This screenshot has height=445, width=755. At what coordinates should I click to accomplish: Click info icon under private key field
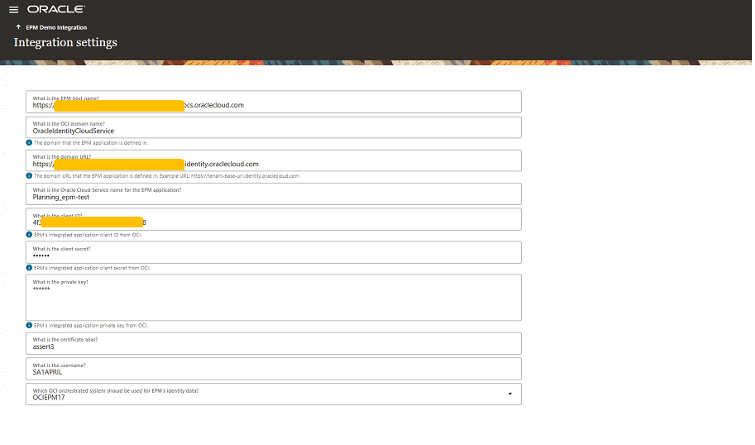29,326
